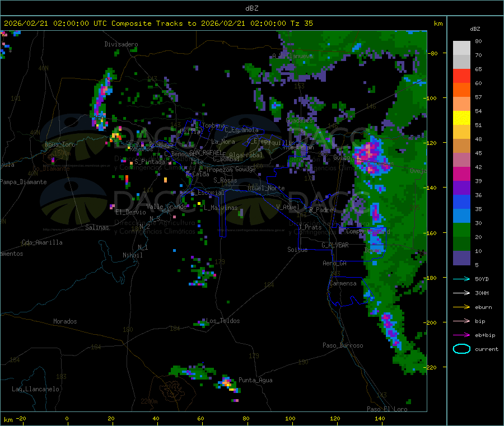Click the 'El_Desvio' map label
Image resolution: width=504 pixels, height=426 pixels.
point(130,212)
